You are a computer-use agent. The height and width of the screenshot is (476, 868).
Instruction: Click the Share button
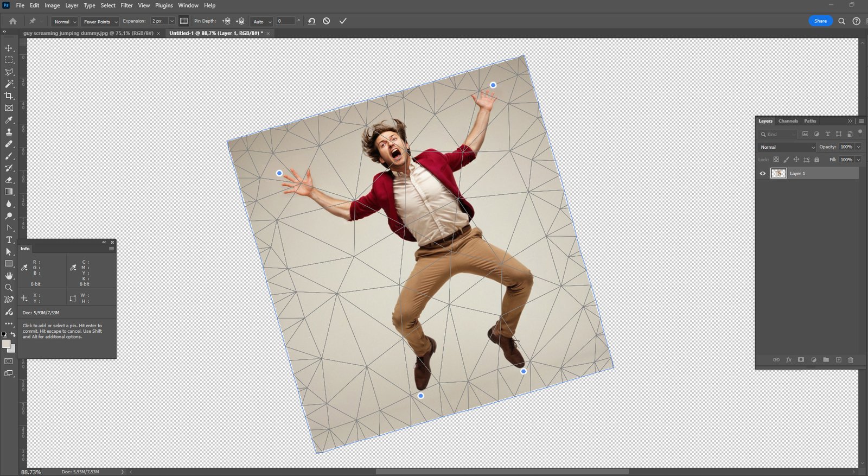click(820, 21)
